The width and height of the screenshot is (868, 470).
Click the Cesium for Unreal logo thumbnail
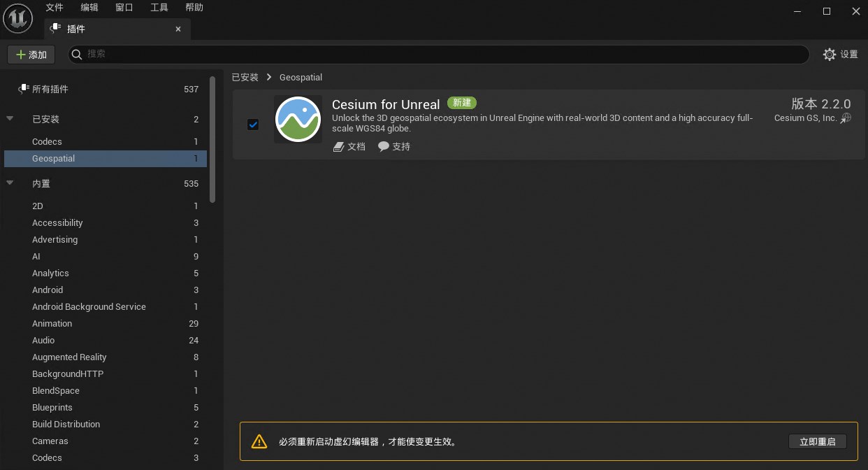click(298, 120)
